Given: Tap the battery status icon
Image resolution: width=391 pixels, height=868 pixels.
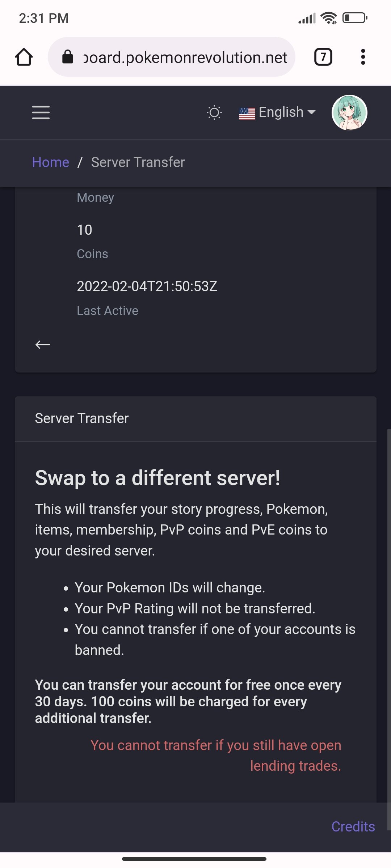Looking at the screenshot, I should click(x=355, y=18).
